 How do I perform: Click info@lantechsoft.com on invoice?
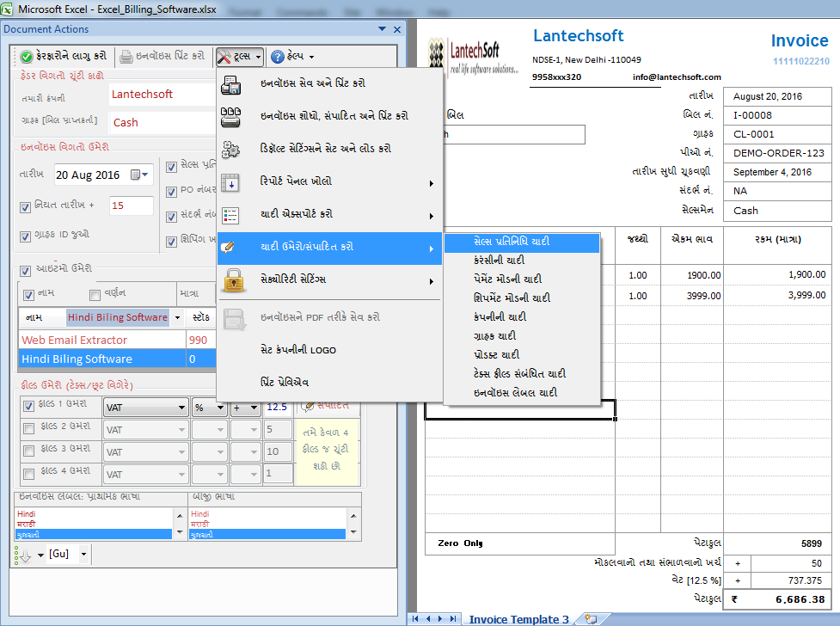point(677,77)
